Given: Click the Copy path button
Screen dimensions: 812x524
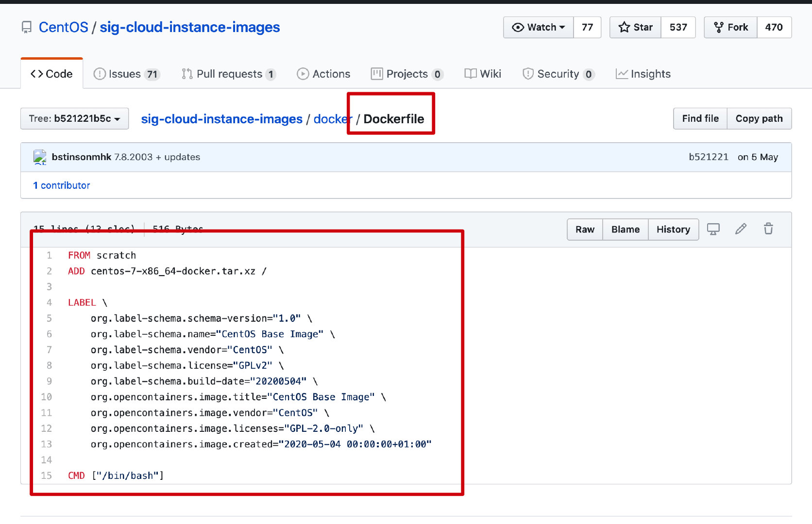Looking at the screenshot, I should tap(759, 119).
